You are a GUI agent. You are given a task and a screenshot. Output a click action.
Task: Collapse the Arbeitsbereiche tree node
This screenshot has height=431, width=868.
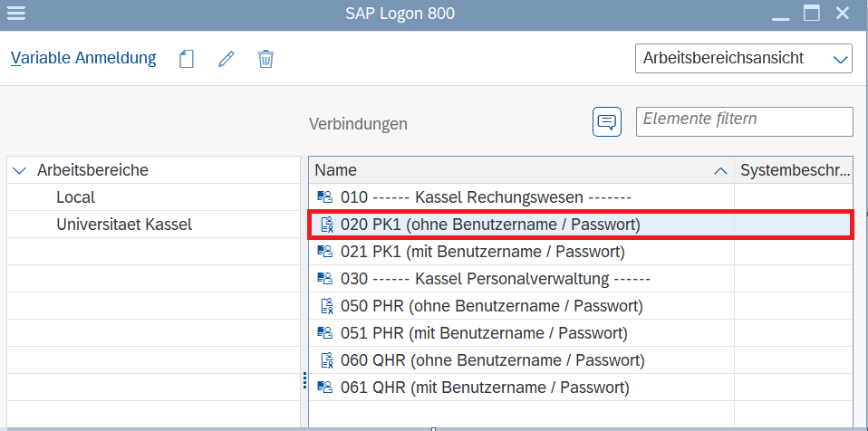click(x=19, y=170)
